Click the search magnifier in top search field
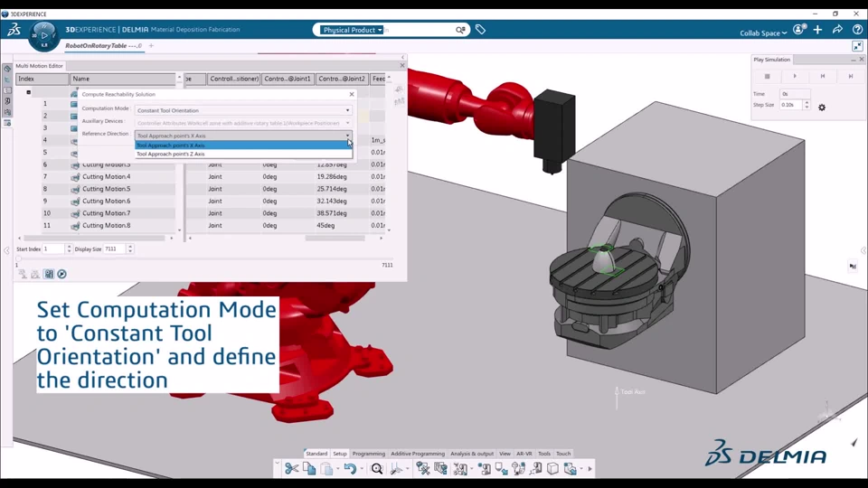The image size is (868, 488). (x=460, y=30)
